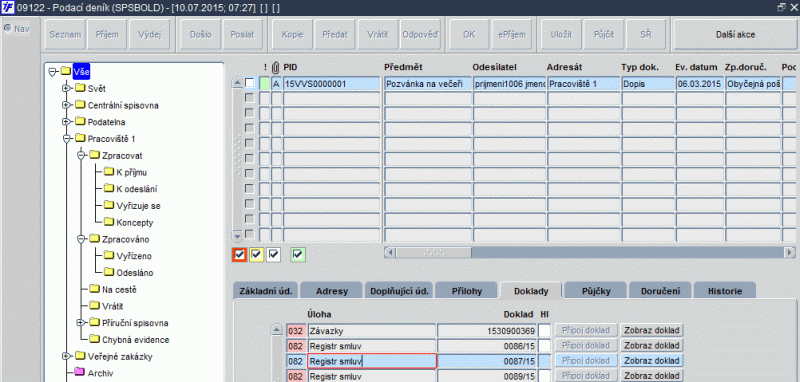Viewport: 800px width, 382px height.
Task: Toggle the green filter checkbox
Action: [x=298, y=254]
